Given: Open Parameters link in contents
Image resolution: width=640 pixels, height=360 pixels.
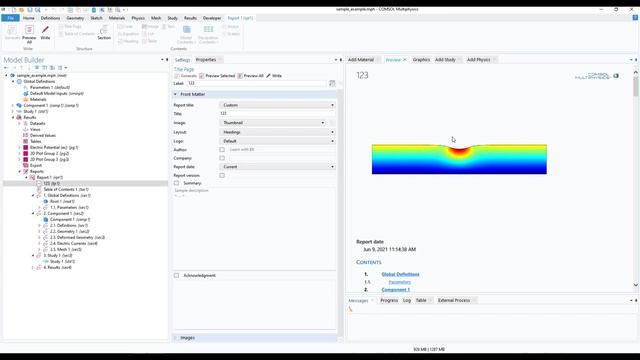Looking at the screenshot, I should [400, 282].
